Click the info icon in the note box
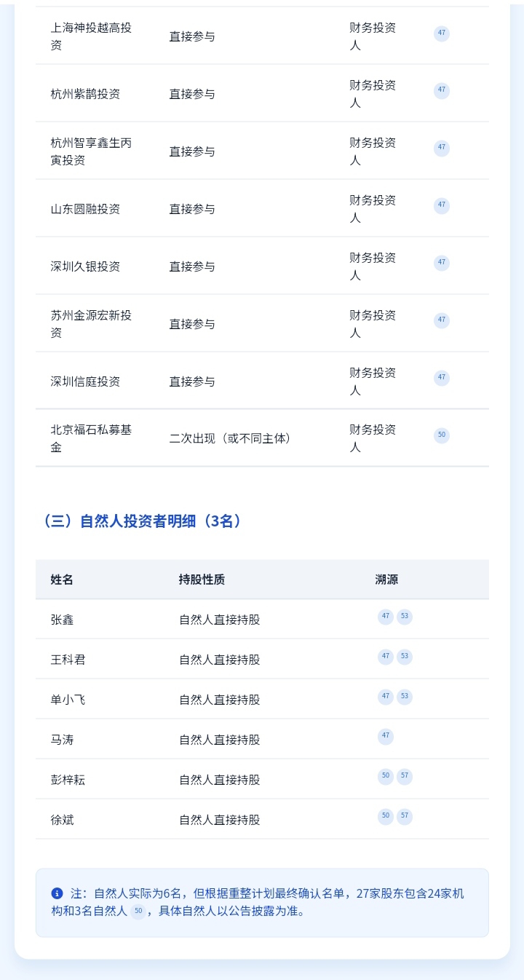This screenshot has height=980, width=524. pos(57,893)
